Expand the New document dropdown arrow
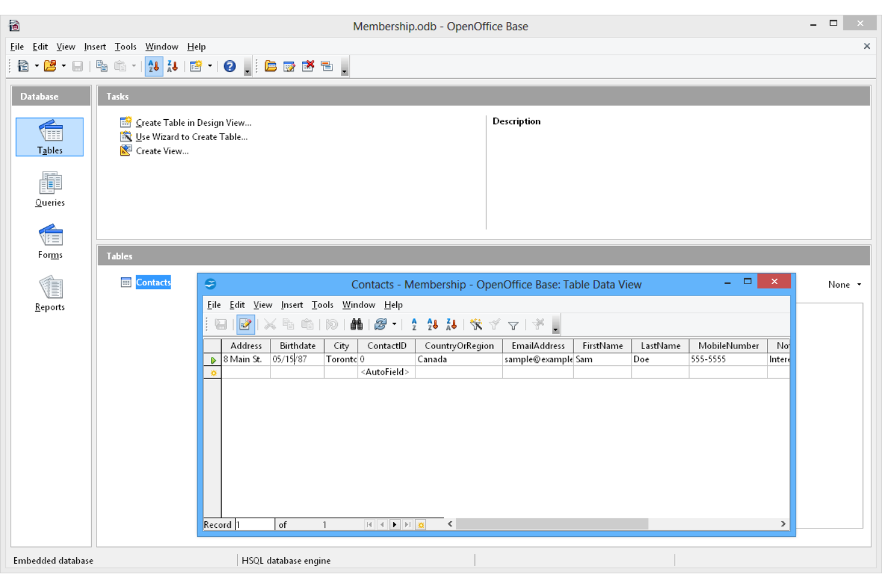 [36, 66]
